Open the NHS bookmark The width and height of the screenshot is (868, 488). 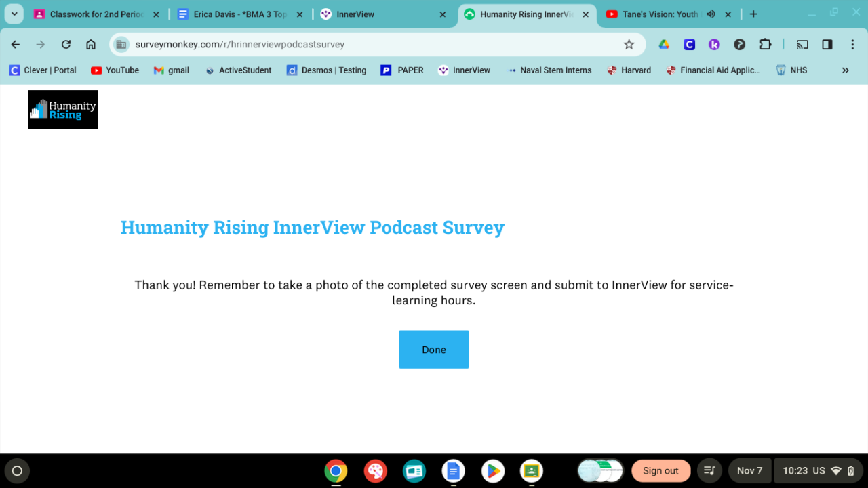pos(791,70)
